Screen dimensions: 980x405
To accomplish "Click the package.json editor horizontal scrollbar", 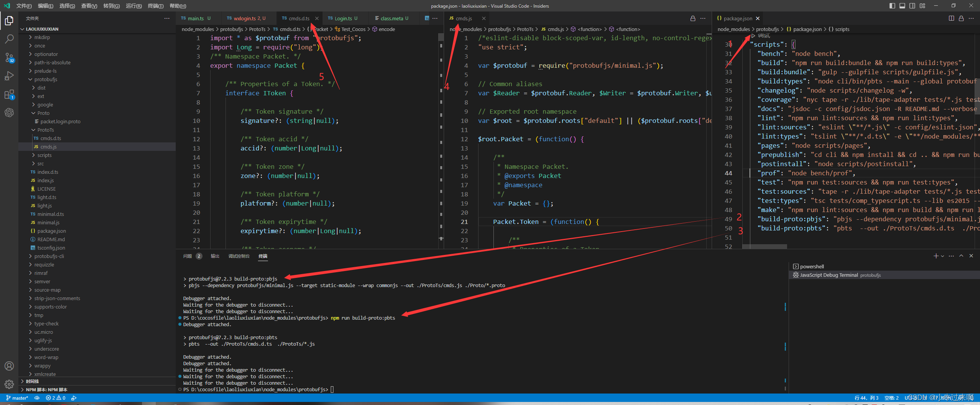I will (x=764, y=247).
